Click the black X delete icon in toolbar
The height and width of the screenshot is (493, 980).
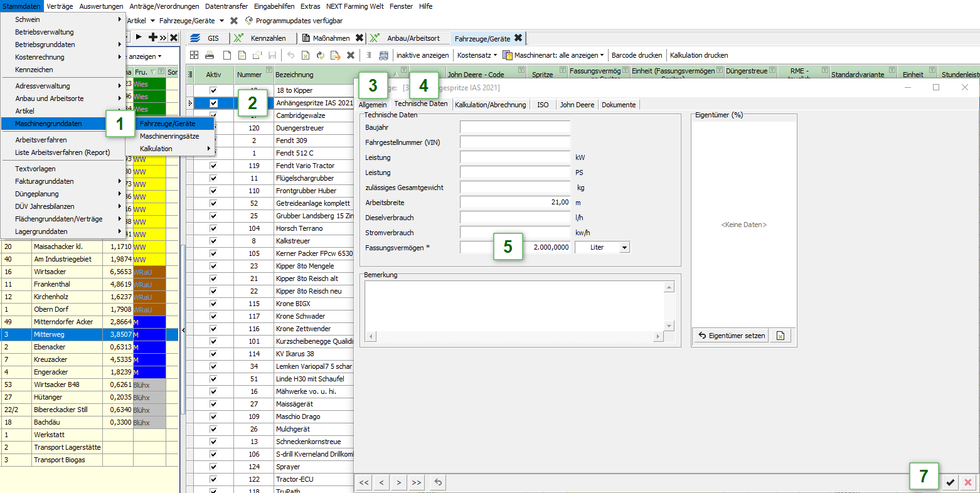351,55
